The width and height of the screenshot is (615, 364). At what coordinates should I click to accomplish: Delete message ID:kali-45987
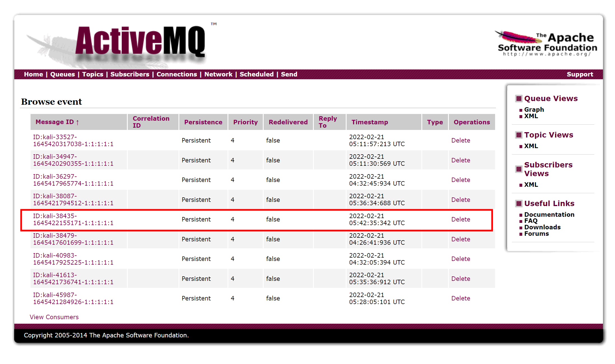460,298
